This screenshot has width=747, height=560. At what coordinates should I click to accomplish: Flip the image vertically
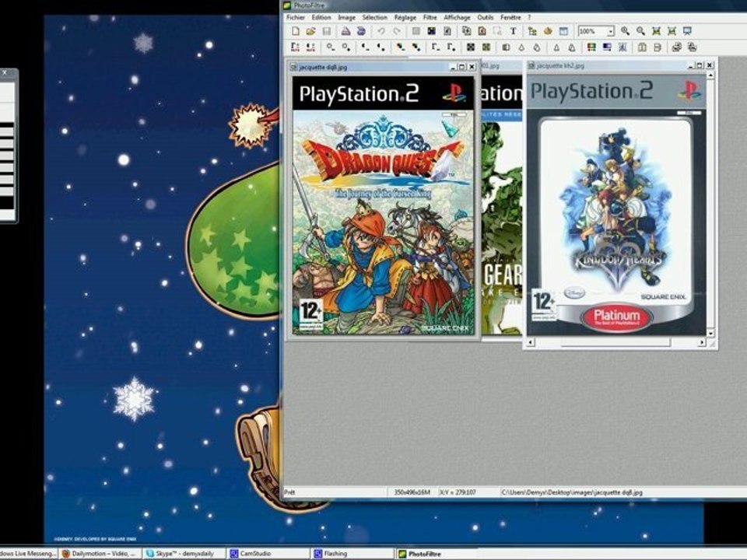click(x=658, y=47)
